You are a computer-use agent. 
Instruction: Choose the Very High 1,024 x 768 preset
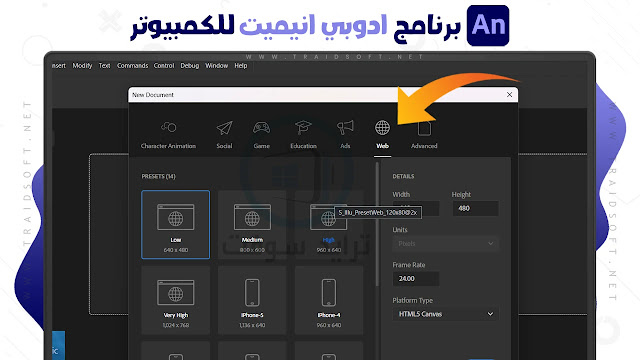[176, 300]
